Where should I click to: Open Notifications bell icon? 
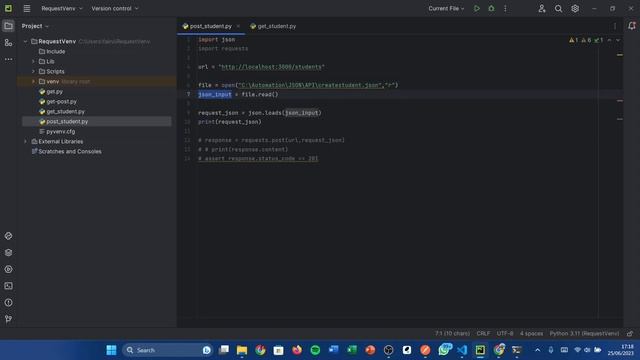point(631,26)
